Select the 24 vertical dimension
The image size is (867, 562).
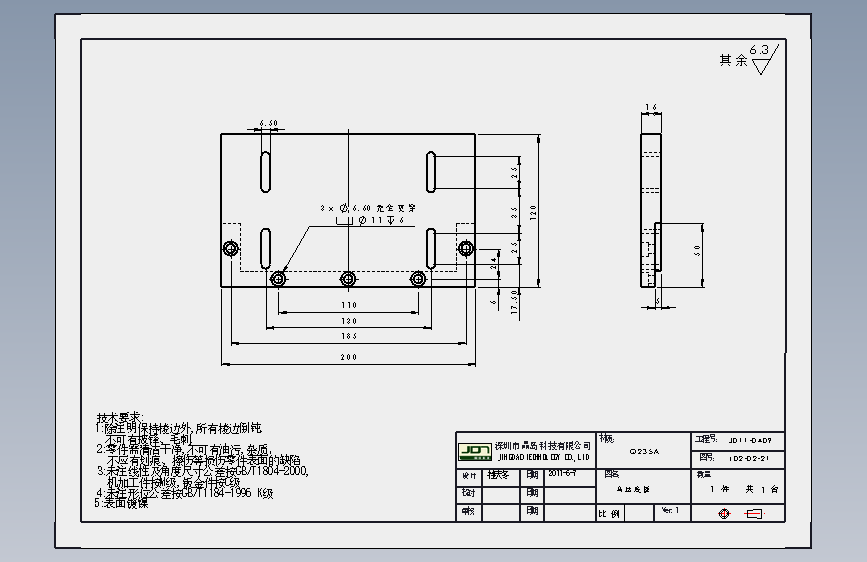point(494,263)
